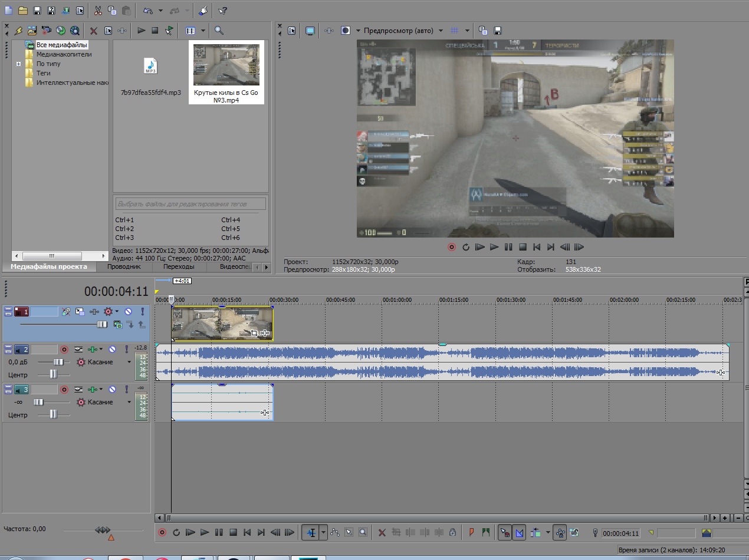Click the What's This help icon
Image resolution: width=749 pixels, height=560 pixels.
coord(222,11)
